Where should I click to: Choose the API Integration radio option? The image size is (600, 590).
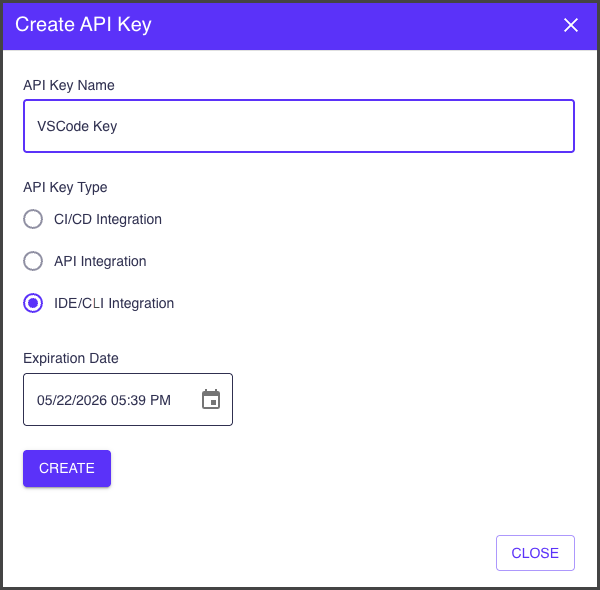pos(33,261)
